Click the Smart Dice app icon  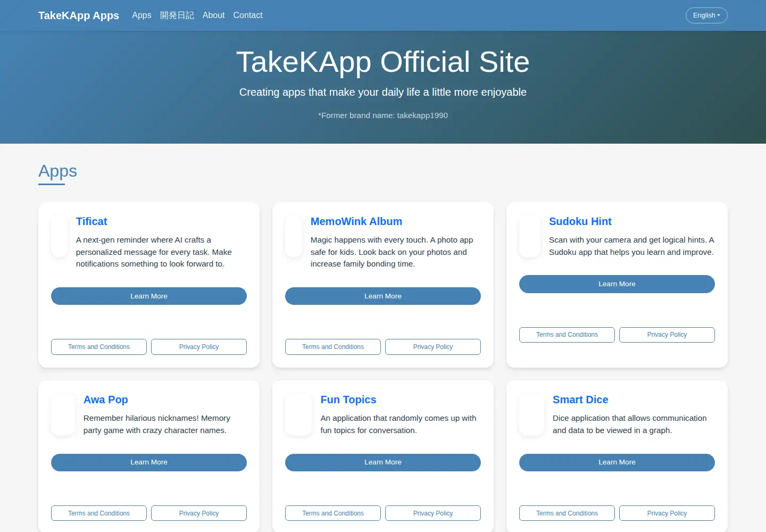click(x=532, y=415)
